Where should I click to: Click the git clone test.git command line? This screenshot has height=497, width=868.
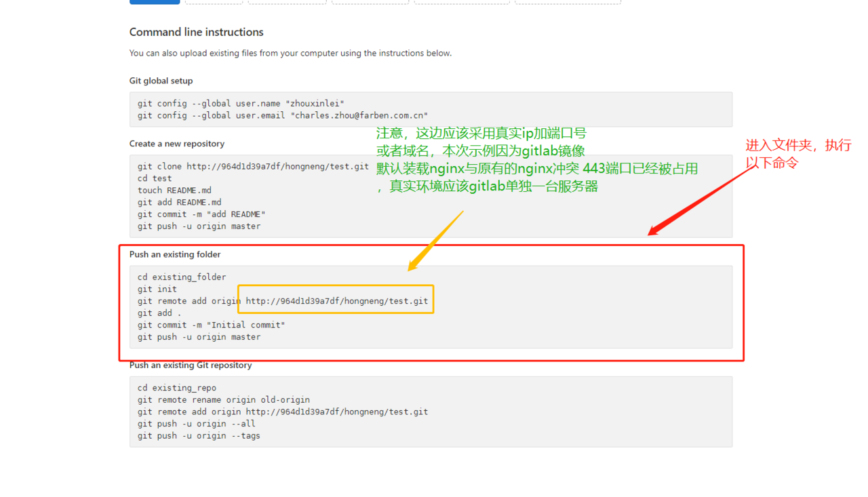[x=253, y=167]
